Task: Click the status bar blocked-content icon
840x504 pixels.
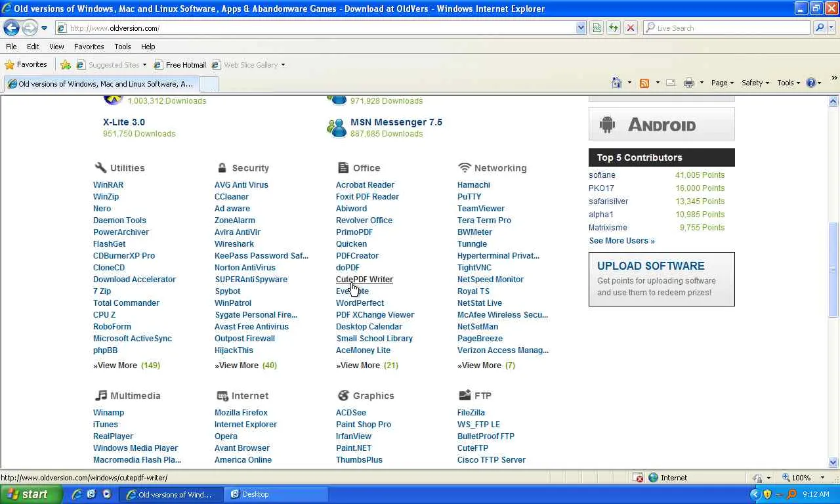Action: point(639,478)
